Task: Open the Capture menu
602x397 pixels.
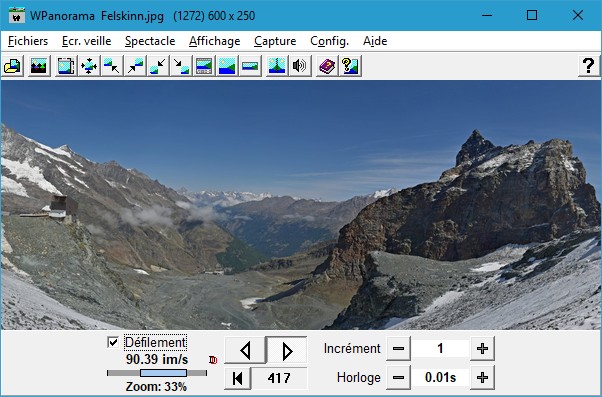Action: coord(275,41)
